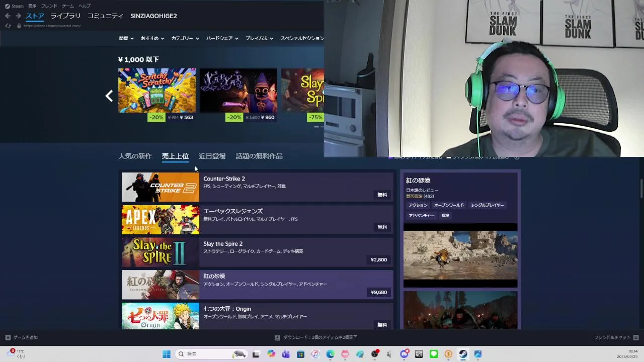Show previous items with the carousel left arrow
The image size is (644, 362).
pos(109,96)
